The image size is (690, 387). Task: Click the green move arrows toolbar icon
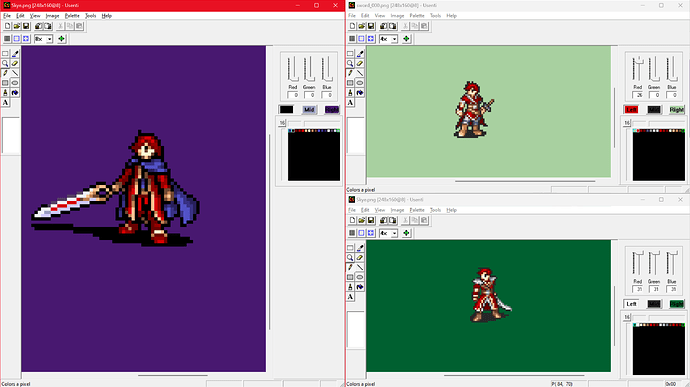[62, 39]
